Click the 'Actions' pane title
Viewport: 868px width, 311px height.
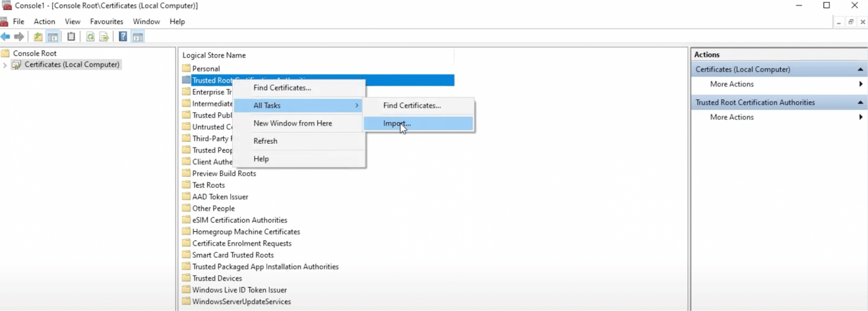click(x=707, y=55)
